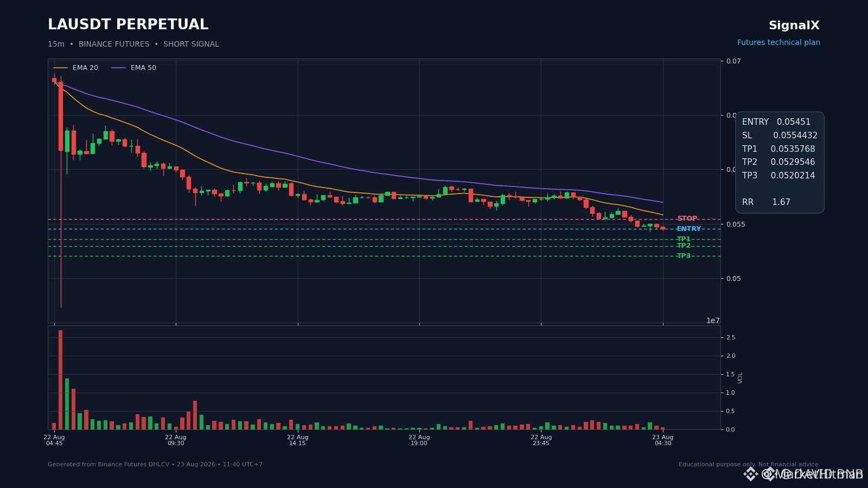Click the 22 Aug 23:45 time axis label
Viewport: 868px width, 488px height.
point(541,440)
